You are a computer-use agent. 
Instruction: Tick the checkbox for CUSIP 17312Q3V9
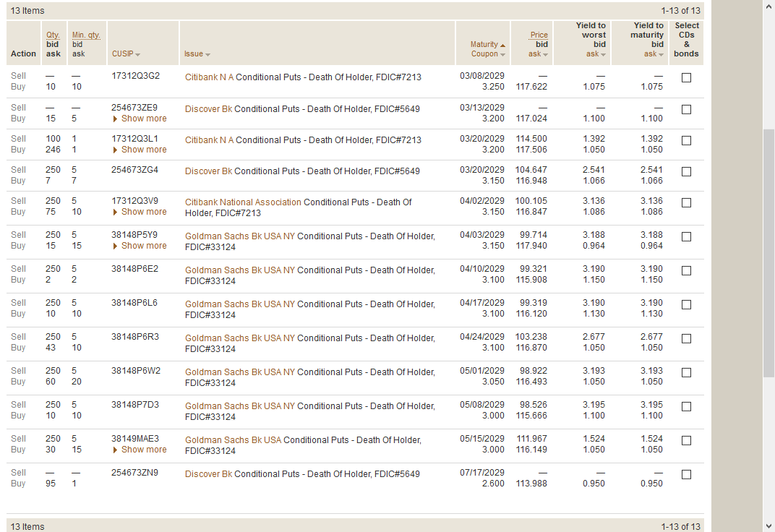point(686,203)
